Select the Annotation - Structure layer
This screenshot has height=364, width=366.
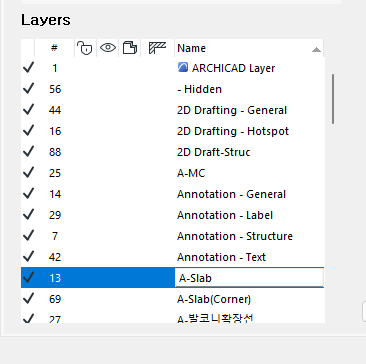(235, 236)
